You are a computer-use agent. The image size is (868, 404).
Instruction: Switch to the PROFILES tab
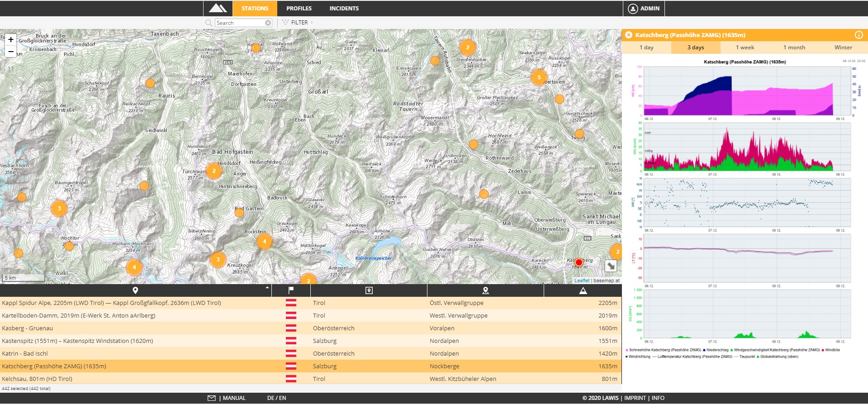click(x=299, y=8)
